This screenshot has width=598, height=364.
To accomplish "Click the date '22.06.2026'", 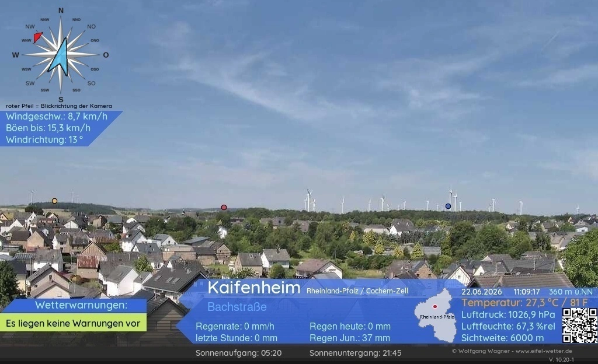I will tap(482, 292).
